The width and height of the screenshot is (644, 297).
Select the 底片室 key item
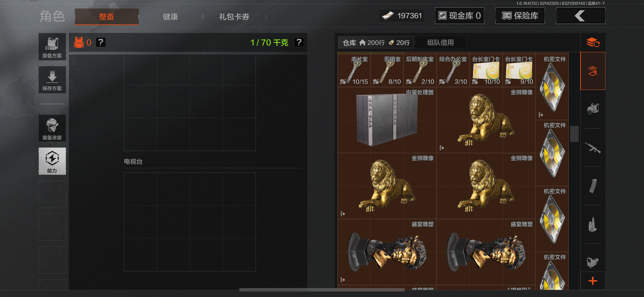(x=354, y=70)
